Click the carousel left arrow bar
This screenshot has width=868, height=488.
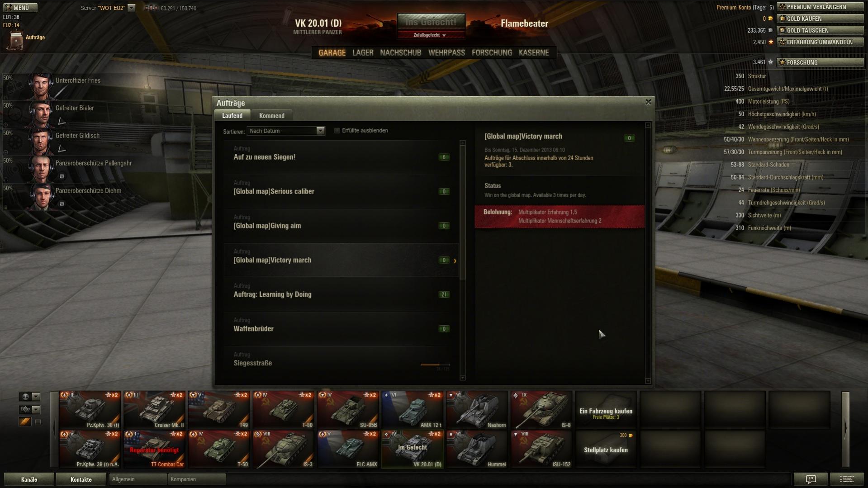click(x=54, y=429)
